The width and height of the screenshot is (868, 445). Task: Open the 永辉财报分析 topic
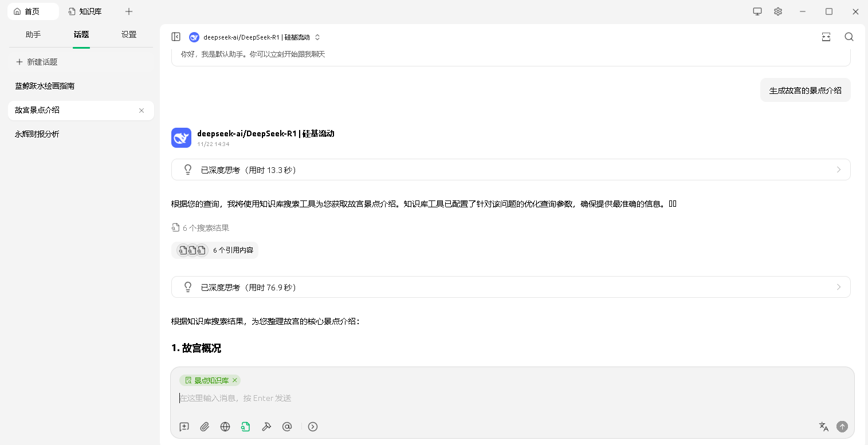pos(81,134)
